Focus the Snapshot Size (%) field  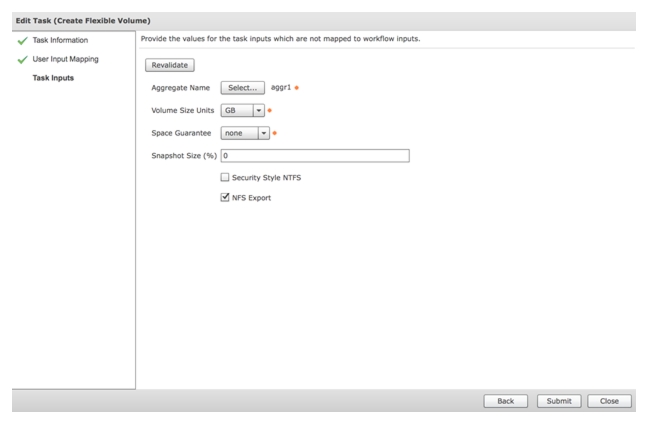click(x=315, y=156)
